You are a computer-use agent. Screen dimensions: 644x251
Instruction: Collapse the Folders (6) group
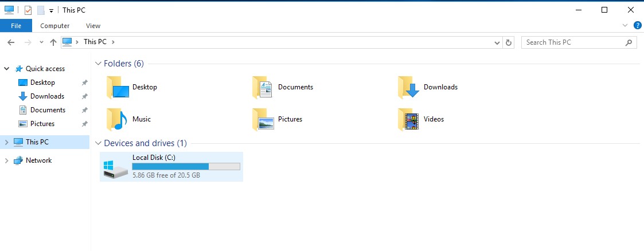pos(98,64)
